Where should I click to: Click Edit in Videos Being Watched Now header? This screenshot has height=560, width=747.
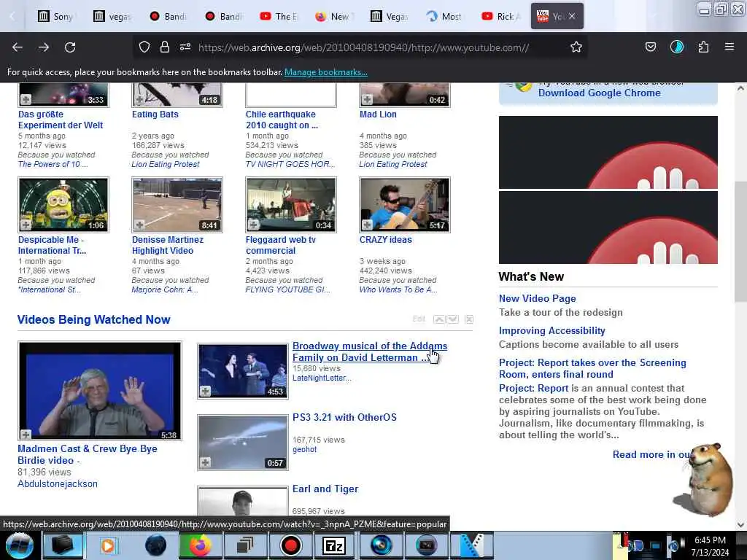tap(419, 319)
